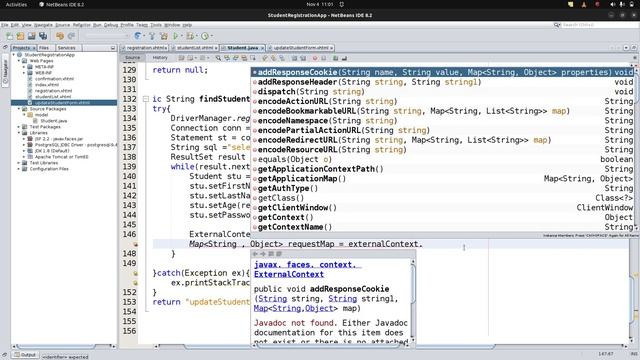Switch to the studentList.xhtml editor tab
This screenshot has width=640, height=360.
[x=195, y=48]
